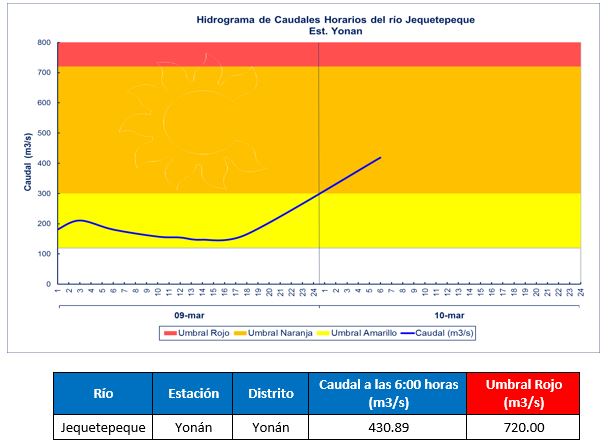Click the red Umbral Rojo table header
This screenshot has width=608, height=444.
point(523,393)
